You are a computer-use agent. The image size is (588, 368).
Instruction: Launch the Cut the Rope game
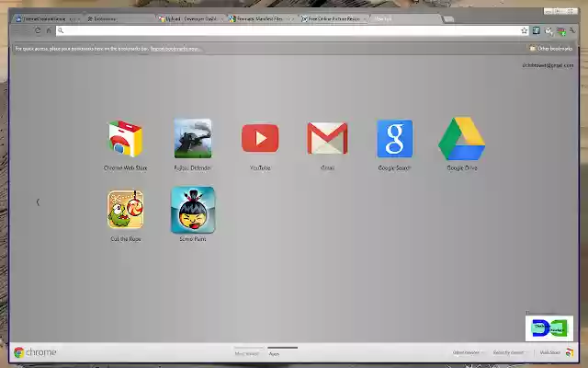pyautogui.click(x=125, y=209)
